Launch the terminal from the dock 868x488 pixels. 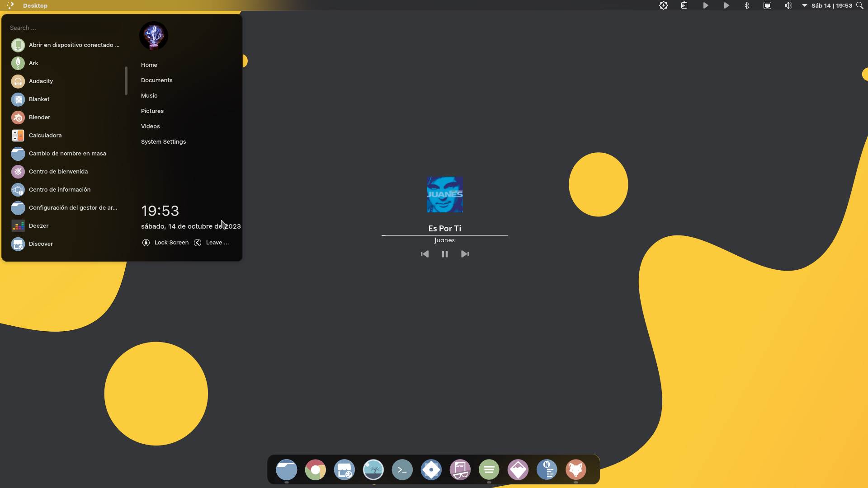pyautogui.click(x=402, y=470)
